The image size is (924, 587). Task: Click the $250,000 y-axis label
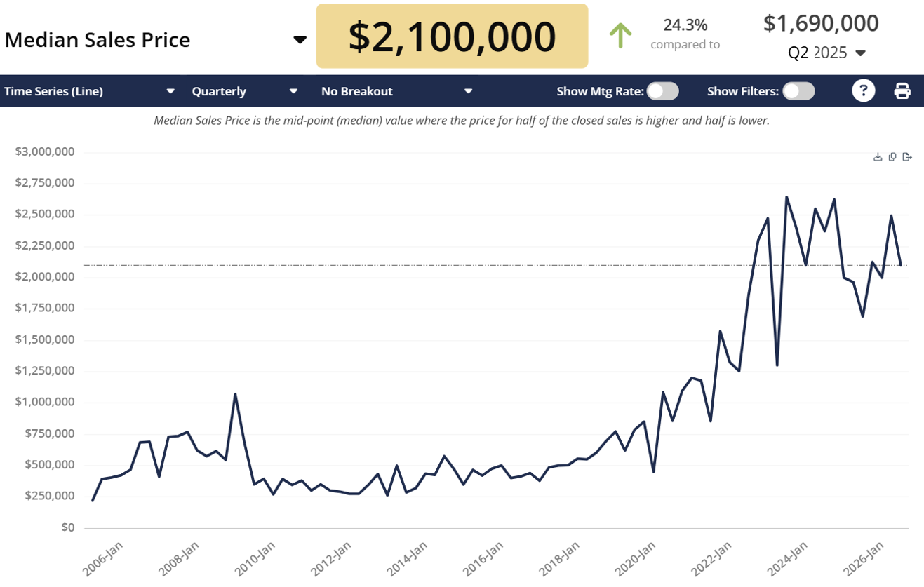click(51, 496)
